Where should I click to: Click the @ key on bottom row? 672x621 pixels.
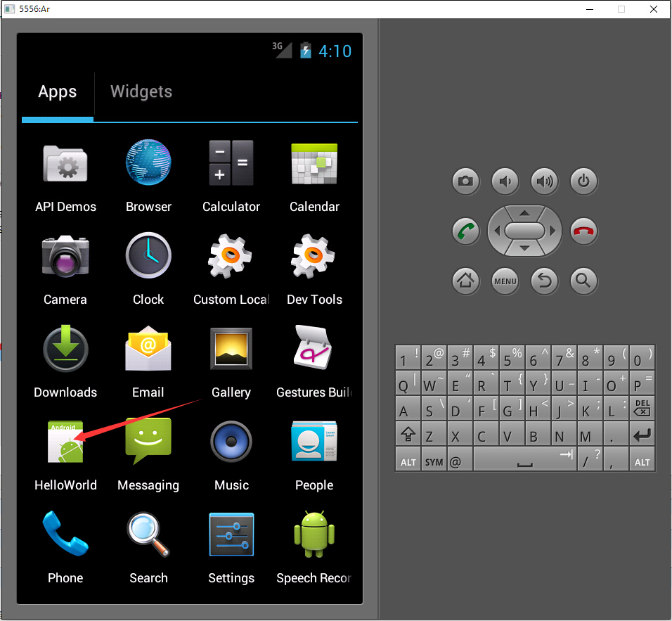(460, 459)
